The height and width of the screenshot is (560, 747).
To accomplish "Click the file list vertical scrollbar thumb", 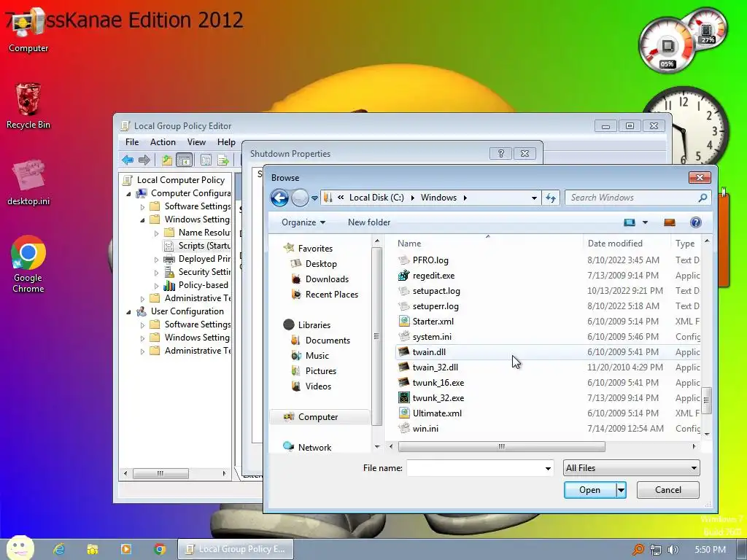I will point(707,400).
